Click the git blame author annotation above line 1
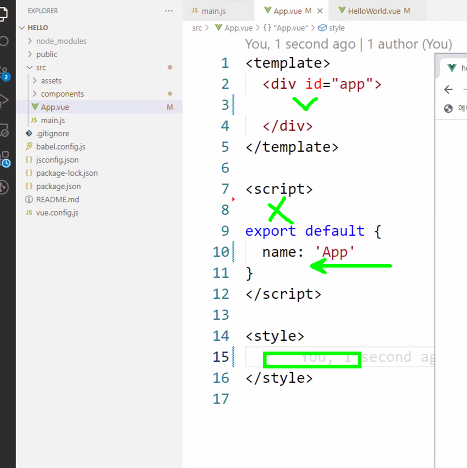Screen dimensions: 467x468 pyautogui.click(x=349, y=44)
